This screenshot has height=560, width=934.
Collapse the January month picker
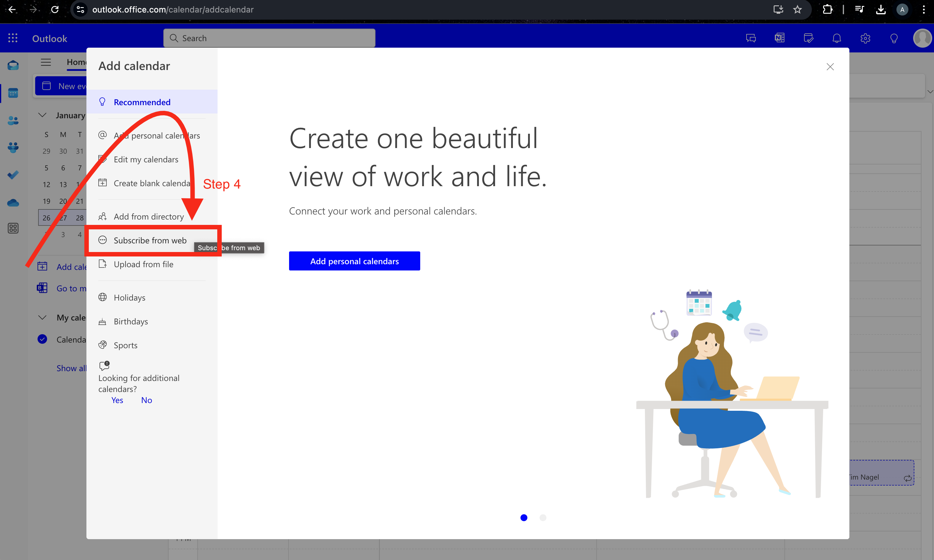pos(42,115)
